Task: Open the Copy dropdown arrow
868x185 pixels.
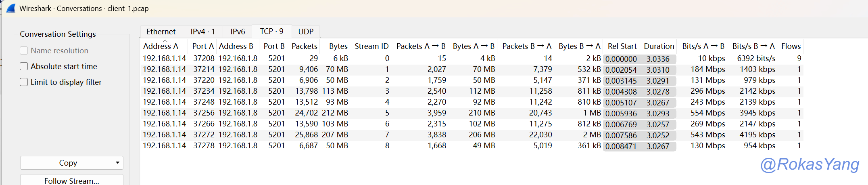Action: (117, 163)
